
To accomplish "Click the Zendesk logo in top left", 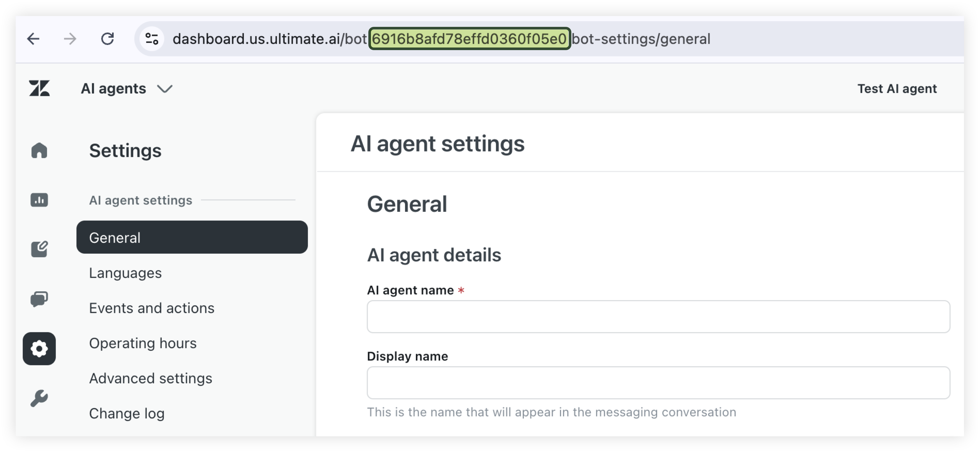I will (40, 88).
